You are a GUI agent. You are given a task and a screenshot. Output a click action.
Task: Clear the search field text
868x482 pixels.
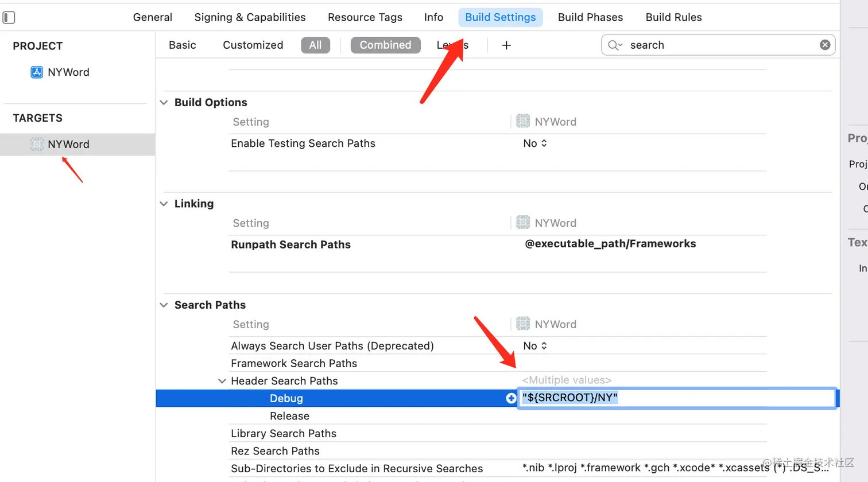[x=825, y=45]
